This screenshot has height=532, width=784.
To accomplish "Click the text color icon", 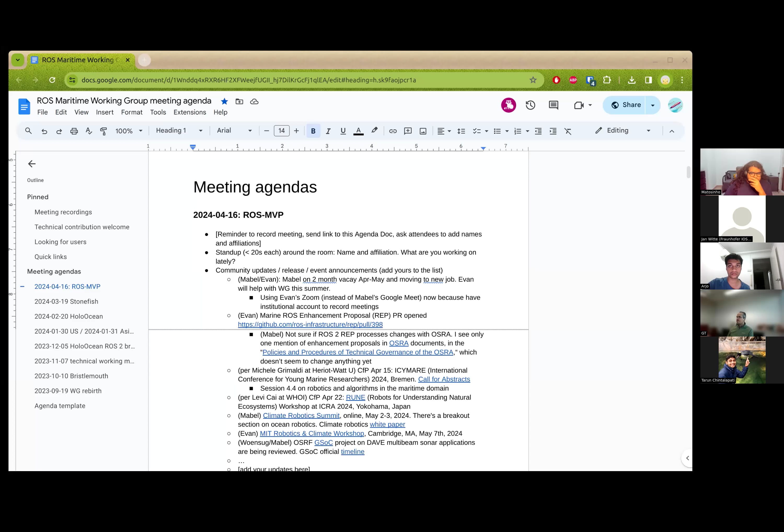I will [358, 131].
